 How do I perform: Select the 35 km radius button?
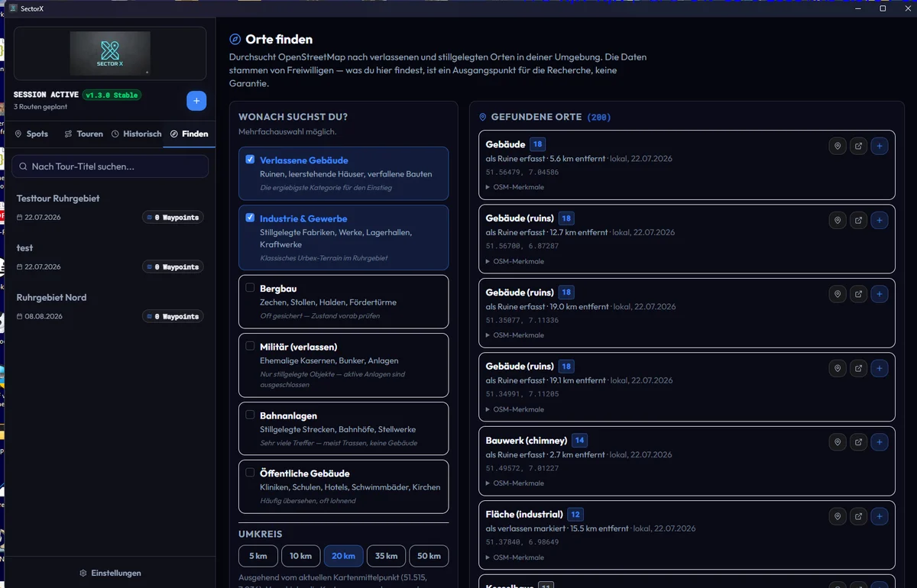[x=386, y=556]
